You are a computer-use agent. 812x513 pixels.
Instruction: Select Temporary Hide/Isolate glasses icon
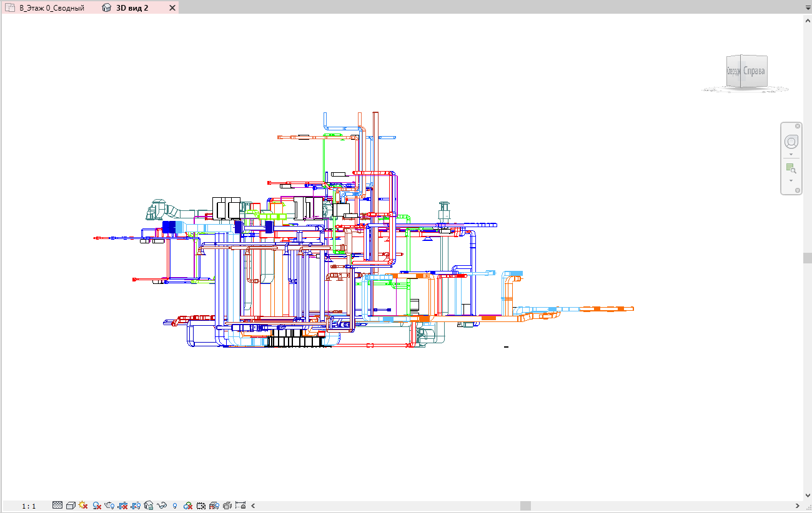point(161,506)
